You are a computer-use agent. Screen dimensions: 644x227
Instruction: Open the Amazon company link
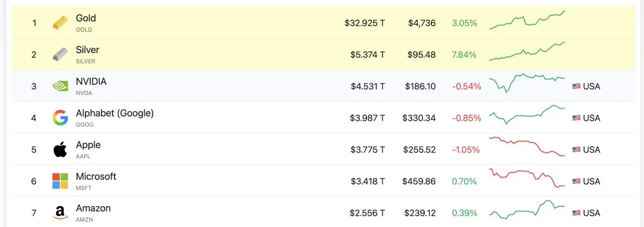(x=93, y=208)
